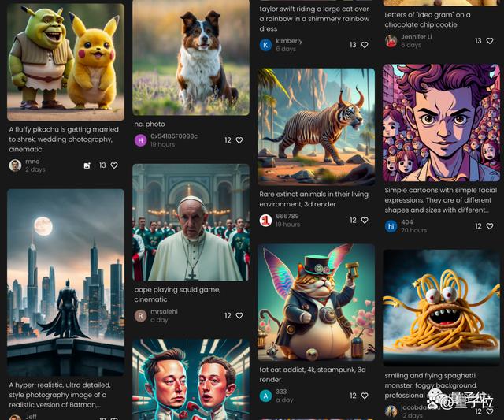This screenshot has width=504, height=420.
Task: Heart the taylor swift rainbow cat post
Action: (365, 45)
